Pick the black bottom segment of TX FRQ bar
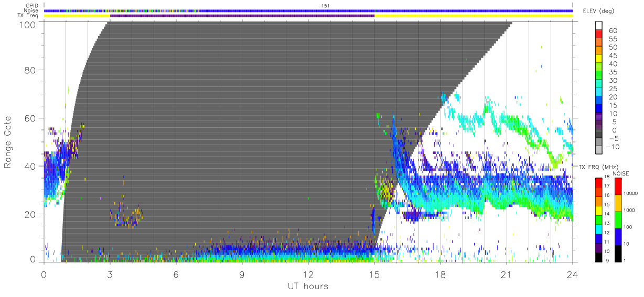 [599, 258]
